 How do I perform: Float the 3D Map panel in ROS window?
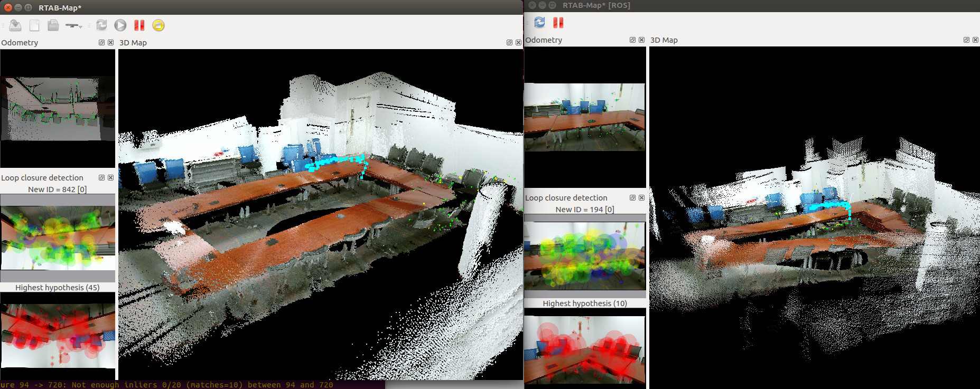(x=966, y=40)
